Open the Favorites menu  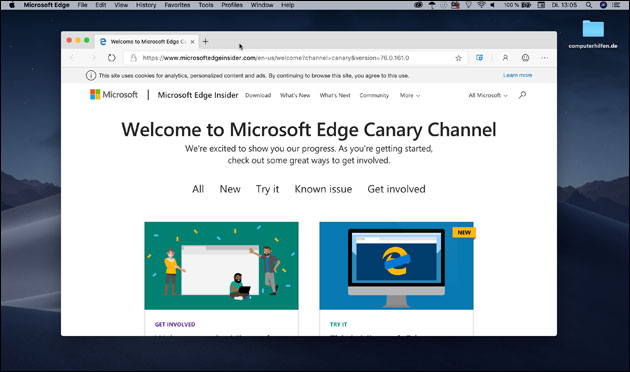click(x=177, y=5)
